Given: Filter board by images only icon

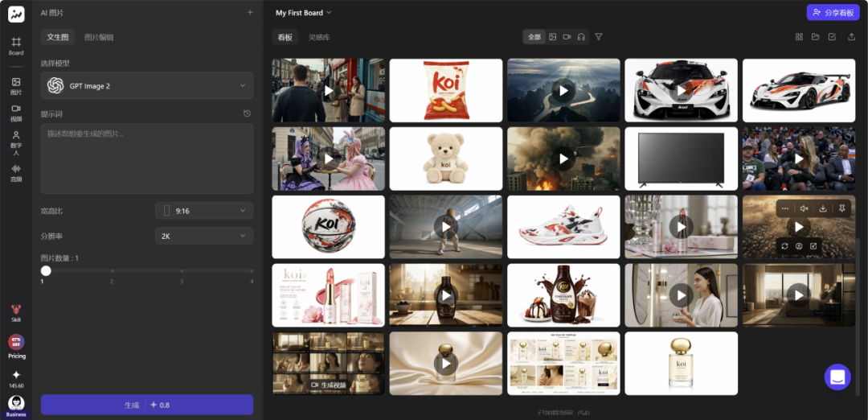Looking at the screenshot, I should [552, 36].
